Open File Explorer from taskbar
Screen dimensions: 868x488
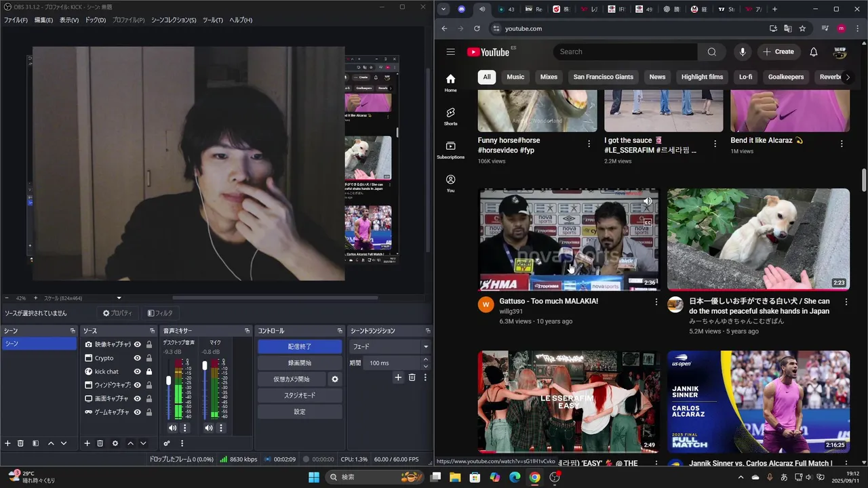(455, 477)
